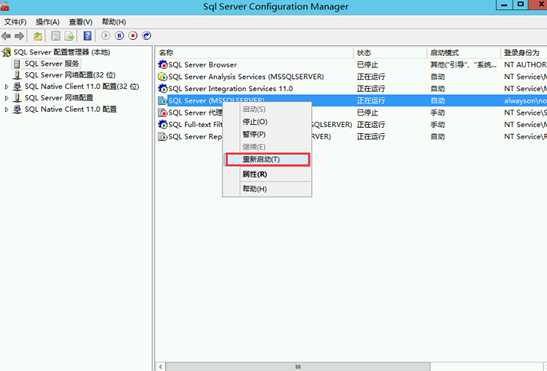Select SQL Native Client 11.0 配置(32 位) item
This screenshot has height=371, width=547.
pos(82,87)
